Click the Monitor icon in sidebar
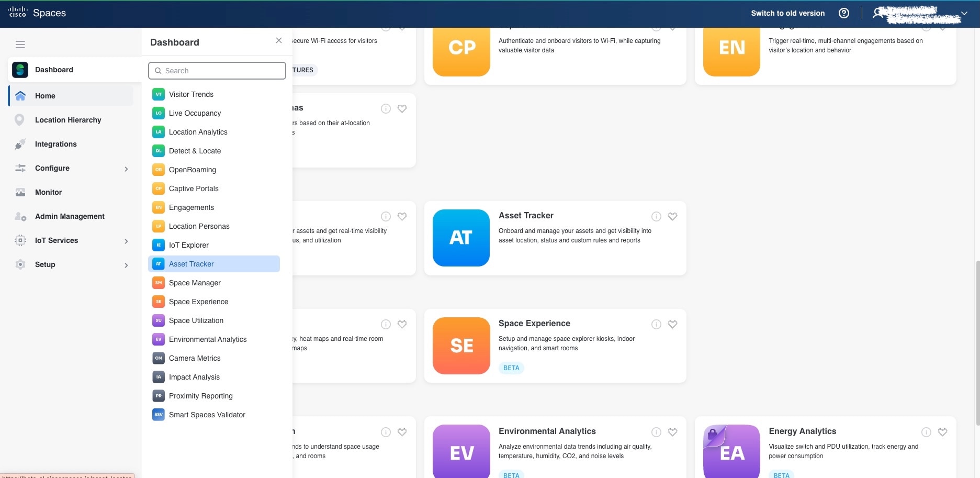Image resolution: width=980 pixels, height=478 pixels. [20, 192]
